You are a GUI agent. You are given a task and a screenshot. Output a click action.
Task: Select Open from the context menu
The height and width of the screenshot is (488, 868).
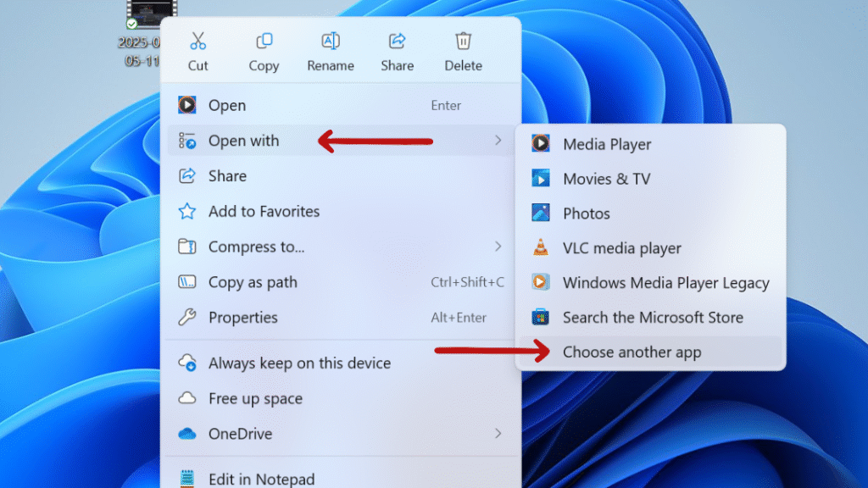pos(341,105)
